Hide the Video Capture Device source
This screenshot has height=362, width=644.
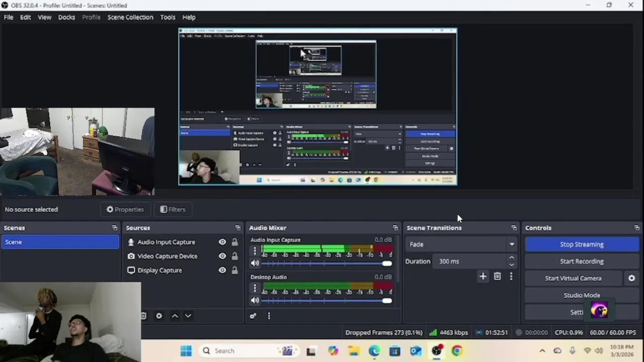(x=222, y=256)
